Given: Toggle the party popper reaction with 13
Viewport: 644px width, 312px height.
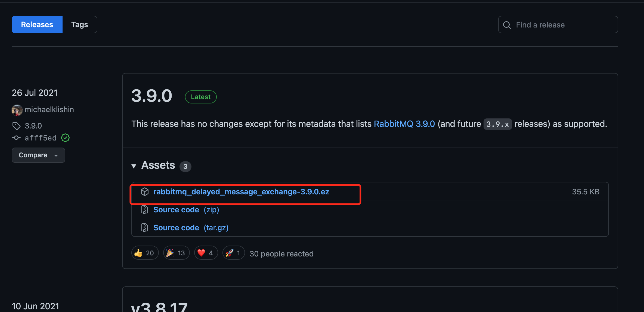Looking at the screenshot, I should pos(176,253).
